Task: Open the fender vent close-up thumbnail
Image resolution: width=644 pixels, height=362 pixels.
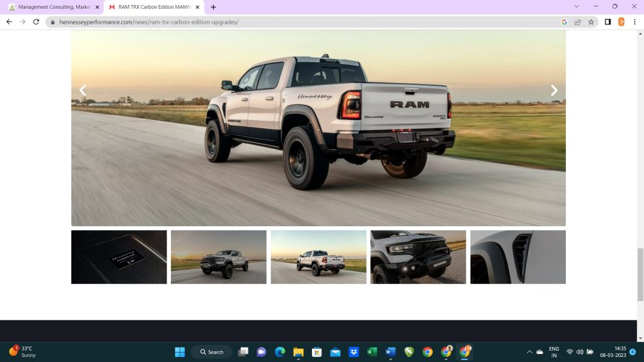Action: tap(518, 257)
